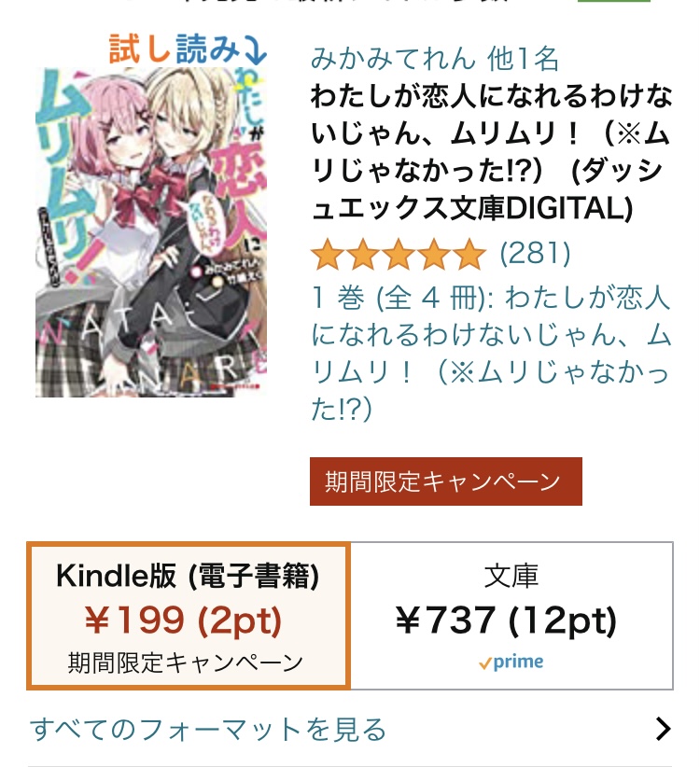
Task: Open author みかみてれん link
Action: tap(393, 58)
